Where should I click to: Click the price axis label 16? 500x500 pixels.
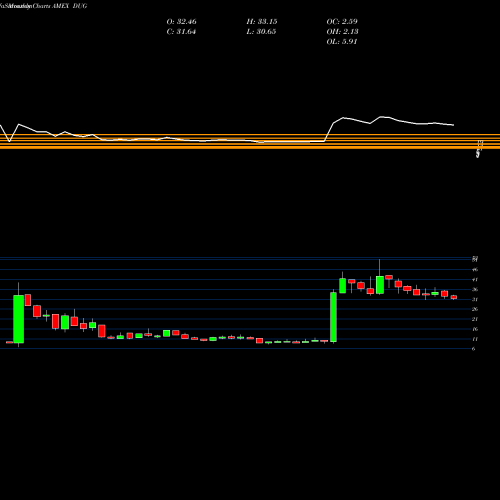pyautogui.click(x=475, y=329)
